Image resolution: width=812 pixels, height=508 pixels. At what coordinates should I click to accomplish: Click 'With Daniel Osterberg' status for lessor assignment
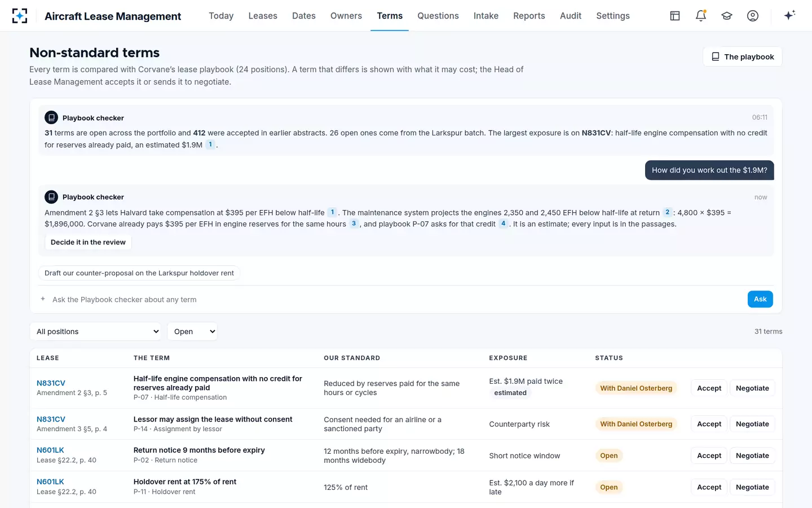tap(636, 424)
